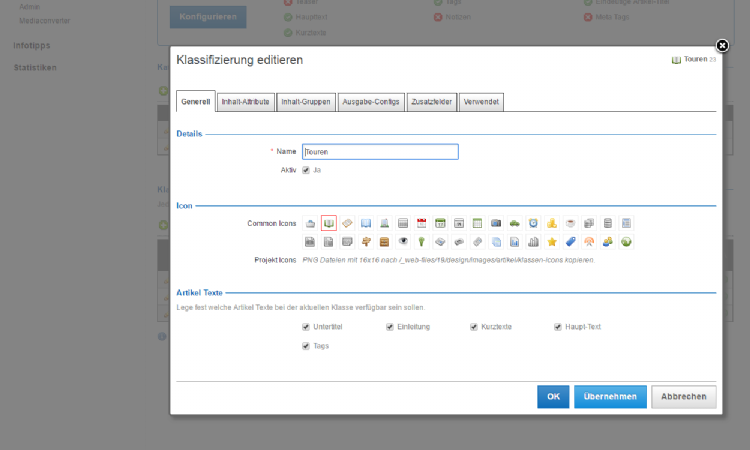Toggle the Haupt-Text checkbox
This screenshot has width=750, height=450.
(558, 327)
